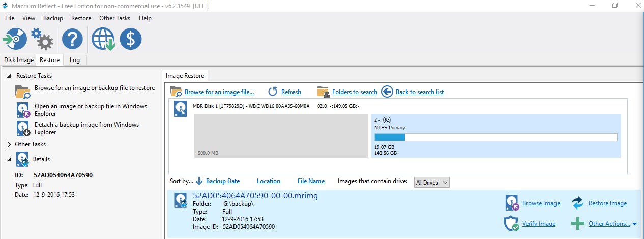Open the settings gears toolbar icon
Viewport: 644px width, 239px height.
(x=42, y=39)
